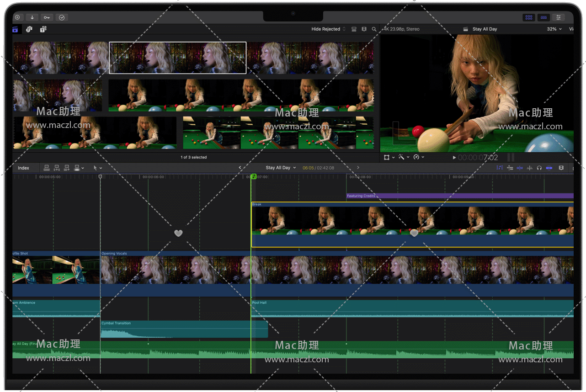Open the background tasks checkmark icon
Viewport: 586px width, 392px height.
coord(62,17)
